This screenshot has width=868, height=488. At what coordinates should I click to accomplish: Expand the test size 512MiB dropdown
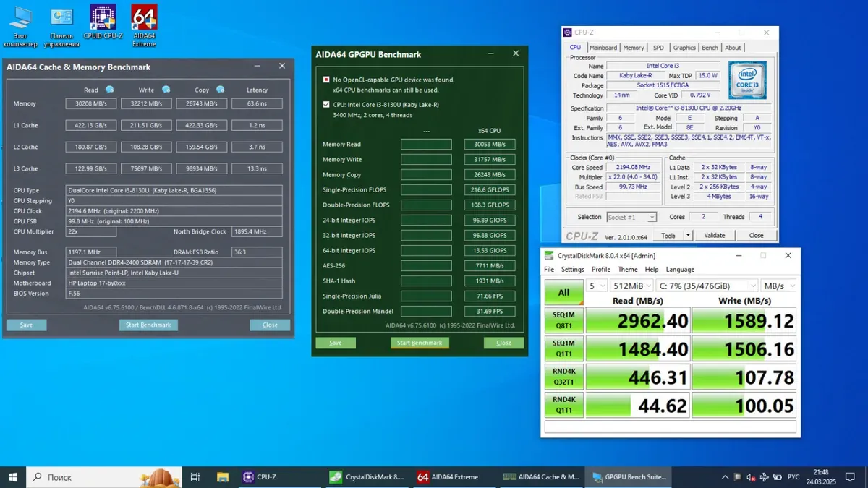630,286
